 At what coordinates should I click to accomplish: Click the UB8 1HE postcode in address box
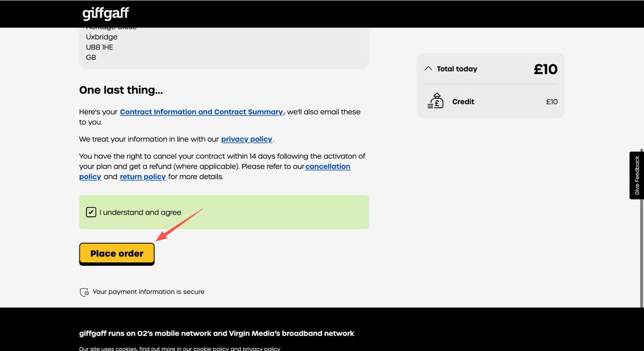pos(99,47)
